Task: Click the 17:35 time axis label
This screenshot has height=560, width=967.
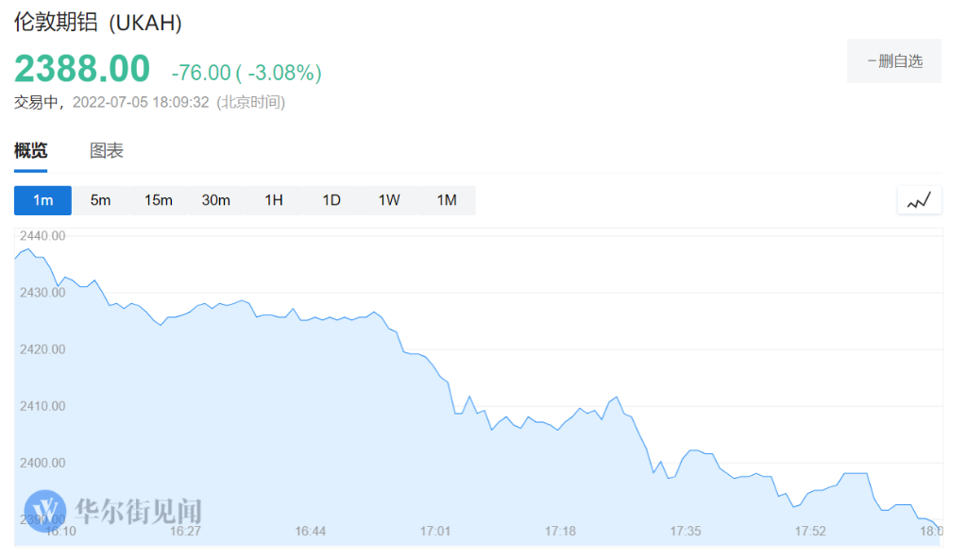Action: tap(686, 532)
